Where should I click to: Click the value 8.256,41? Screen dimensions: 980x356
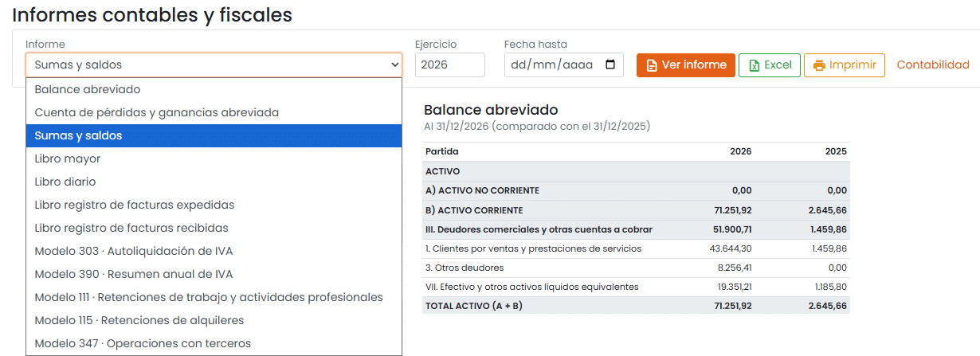coord(735,268)
